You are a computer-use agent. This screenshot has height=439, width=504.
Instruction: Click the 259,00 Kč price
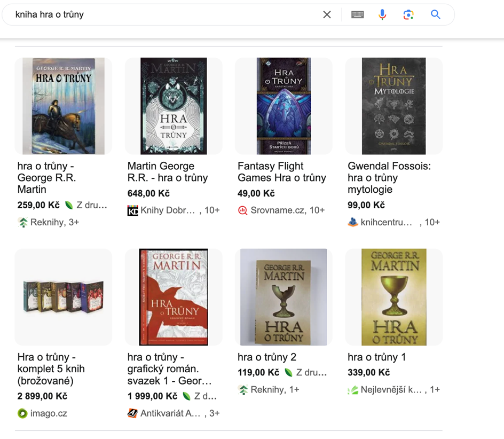[38, 205]
